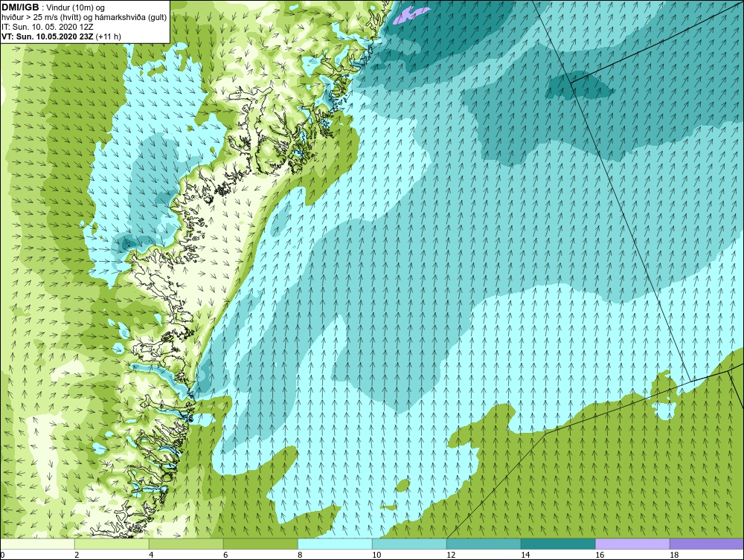This screenshot has width=744, height=560.
Task: Click legend label '18'
Action: point(674,555)
